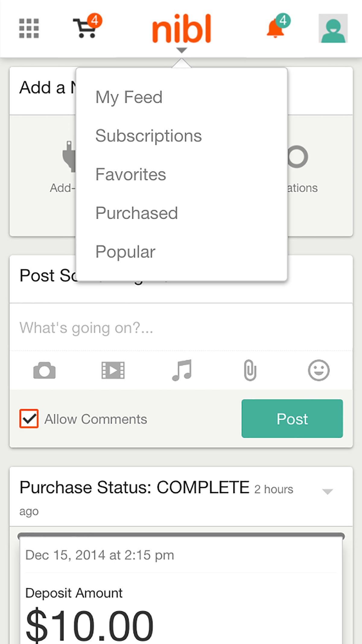Click the green Post button
Viewport: 362px width, 644px height.
(292, 419)
